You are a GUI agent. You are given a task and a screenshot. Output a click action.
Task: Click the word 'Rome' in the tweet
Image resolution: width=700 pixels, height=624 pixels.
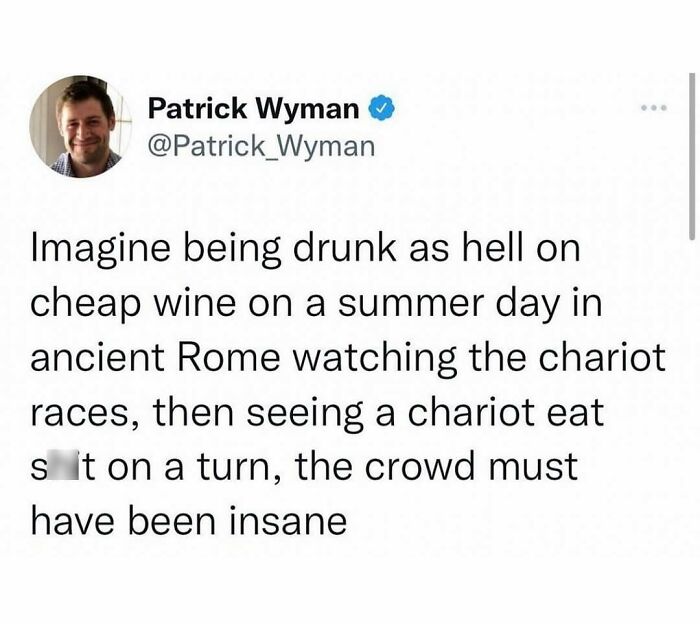[x=228, y=358]
